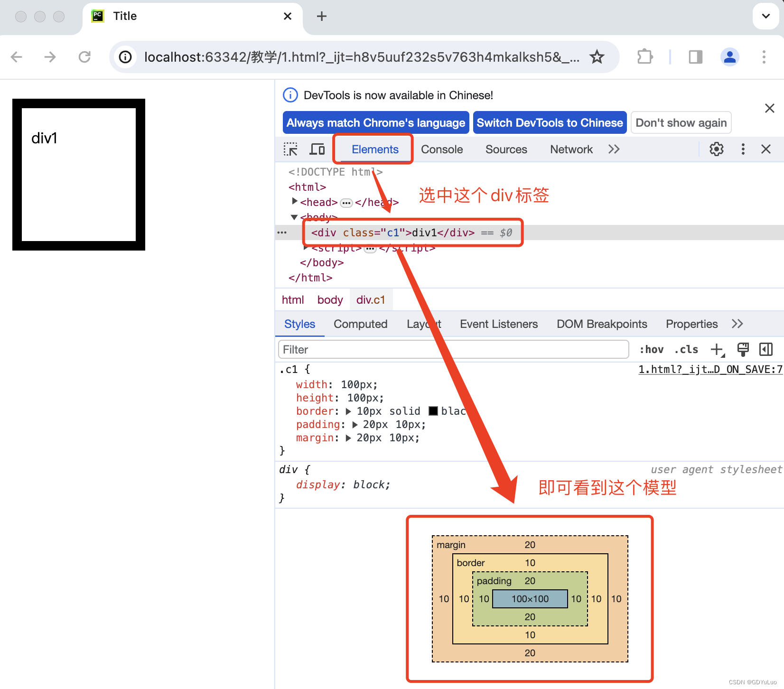Click the div1 box on page
Screen dimensions: 784x689
[x=79, y=175]
